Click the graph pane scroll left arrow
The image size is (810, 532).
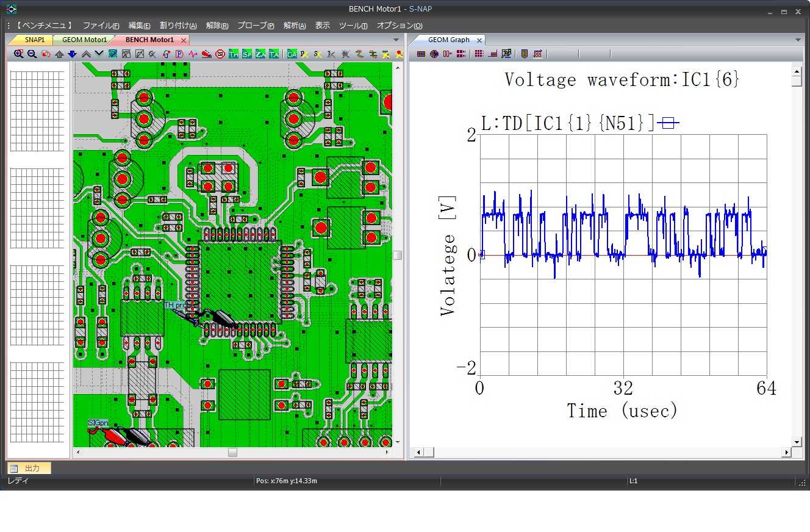(x=418, y=452)
